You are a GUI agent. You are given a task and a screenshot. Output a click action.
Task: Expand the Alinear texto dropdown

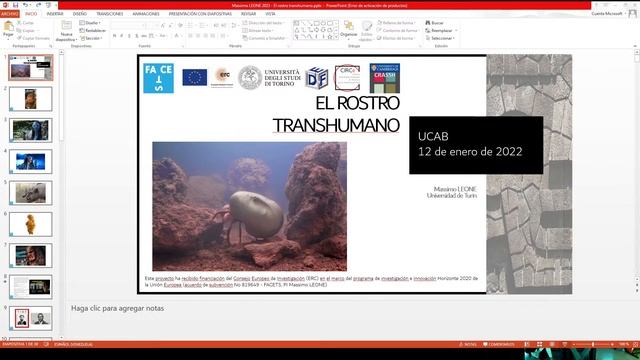pyautogui.click(x=258, y=31)
